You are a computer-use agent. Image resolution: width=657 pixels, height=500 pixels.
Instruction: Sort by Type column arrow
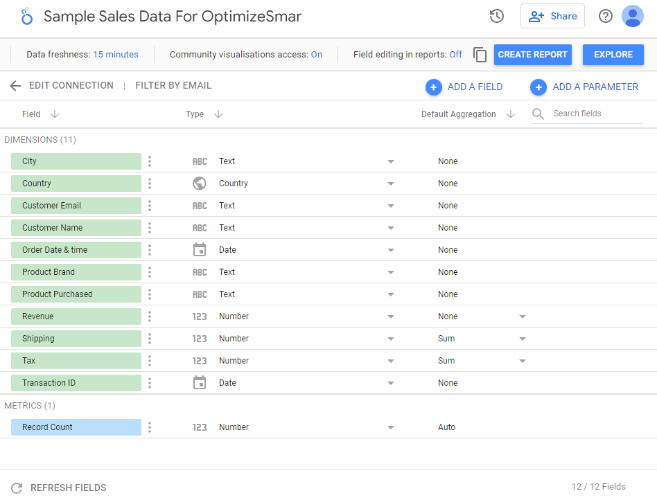pyautogui.click(x=218, y=114)
